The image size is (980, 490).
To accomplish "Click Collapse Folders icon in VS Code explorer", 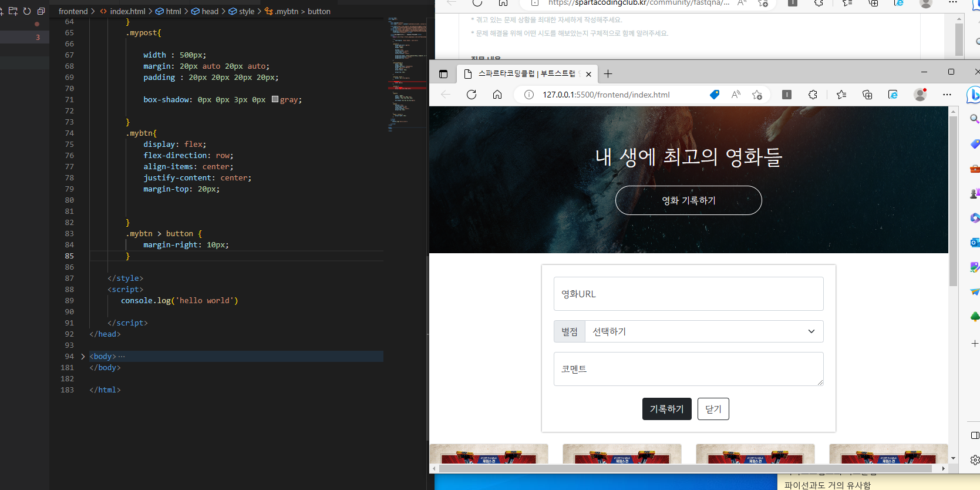I will [x=41, y=11].
